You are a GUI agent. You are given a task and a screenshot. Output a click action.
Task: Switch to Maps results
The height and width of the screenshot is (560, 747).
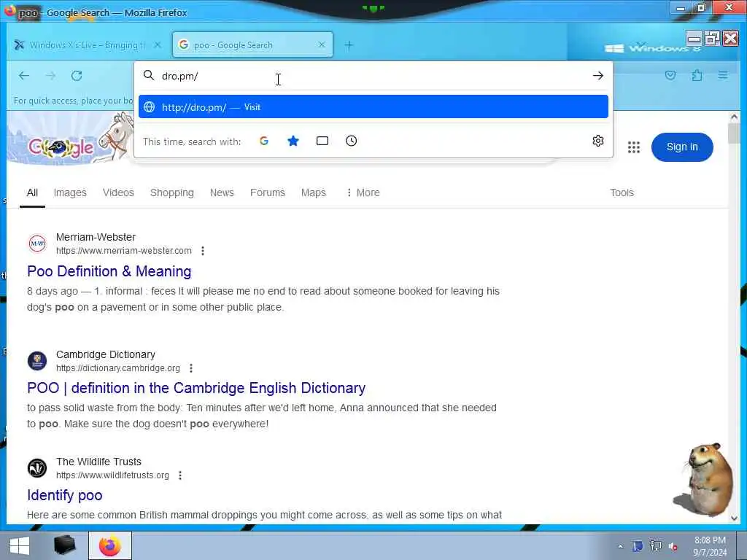pyautogui.click(x=314, y=192)
